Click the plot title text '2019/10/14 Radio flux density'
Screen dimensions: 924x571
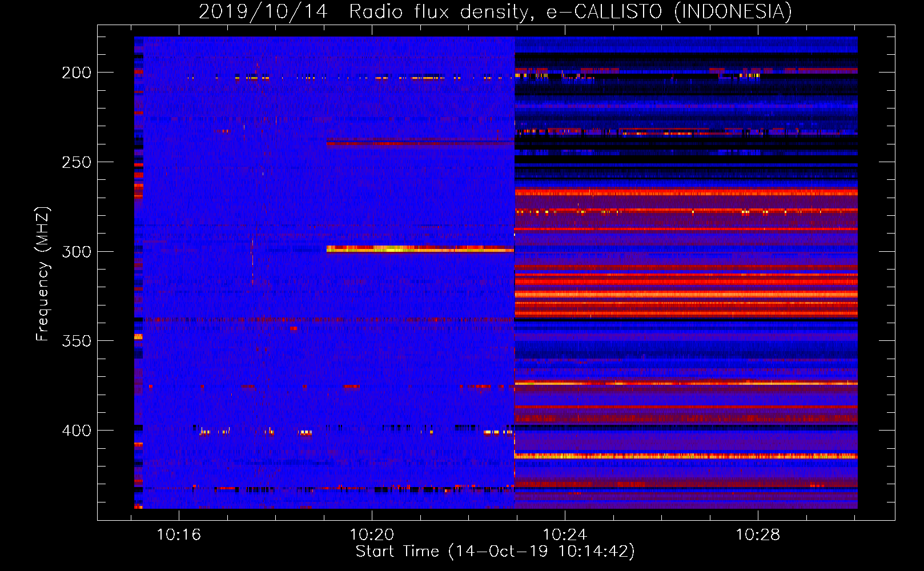pyautogui.click(x=365, y=12)
